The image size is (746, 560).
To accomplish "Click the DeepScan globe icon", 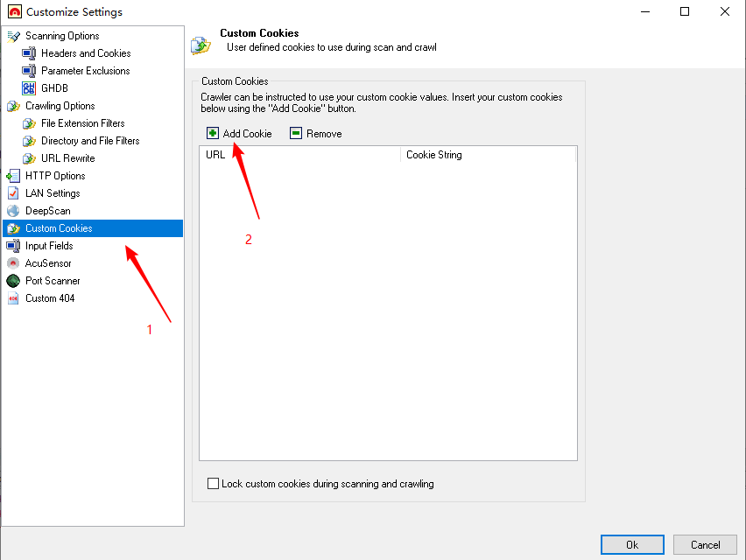I will coord(13,211).
